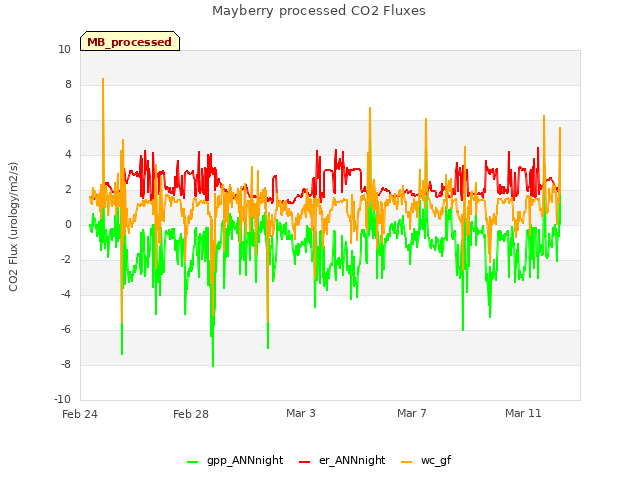Click the y-axis value 4
The image size is (640, 480).
68,154
